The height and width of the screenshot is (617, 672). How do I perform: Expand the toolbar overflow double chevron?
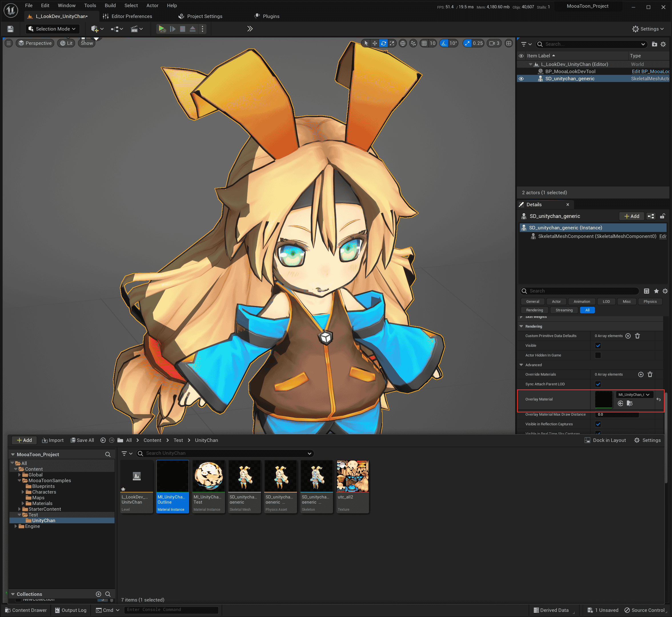pyautogui.click(x=250, y=29)
